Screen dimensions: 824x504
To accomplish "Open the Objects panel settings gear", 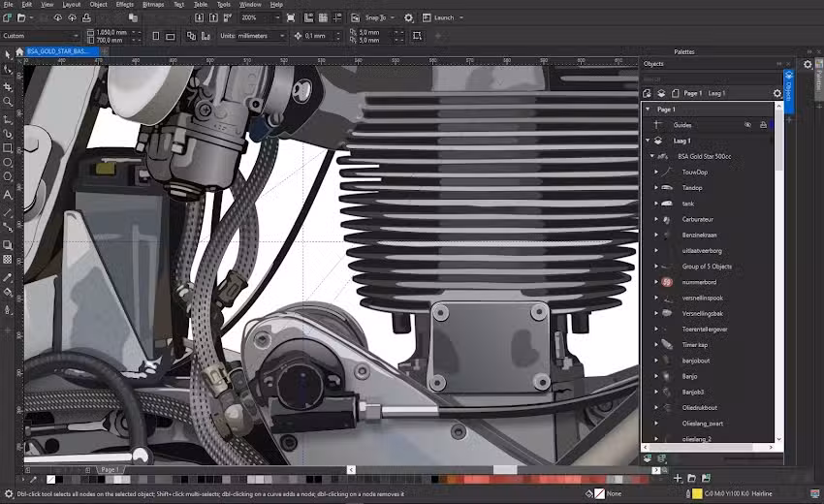I will (776, 93).
